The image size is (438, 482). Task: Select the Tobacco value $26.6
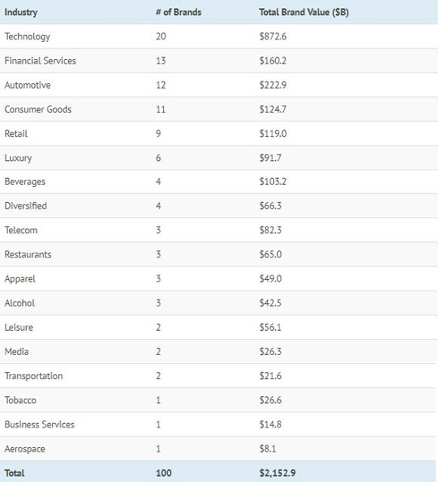click(270, 400)
